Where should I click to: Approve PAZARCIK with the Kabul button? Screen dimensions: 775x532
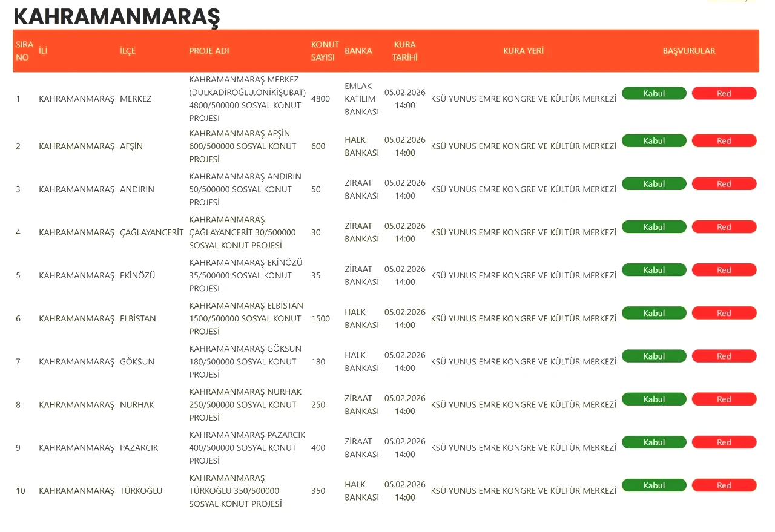[654, 442]
